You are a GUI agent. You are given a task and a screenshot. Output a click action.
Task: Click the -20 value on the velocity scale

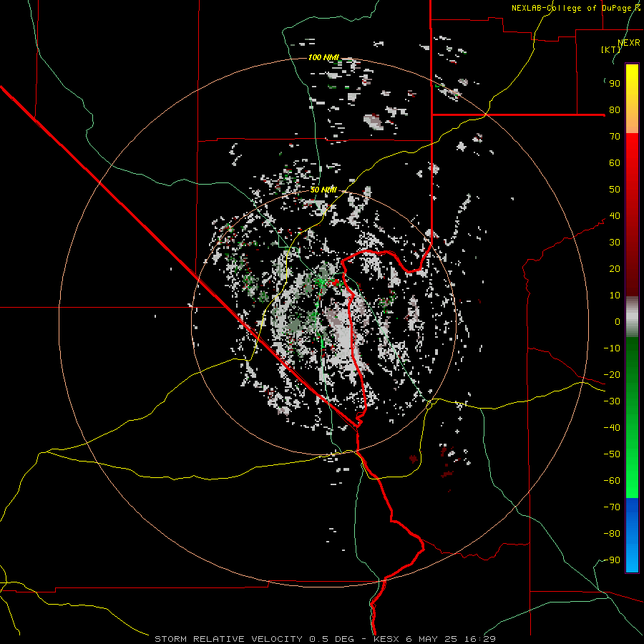(612, 375)
